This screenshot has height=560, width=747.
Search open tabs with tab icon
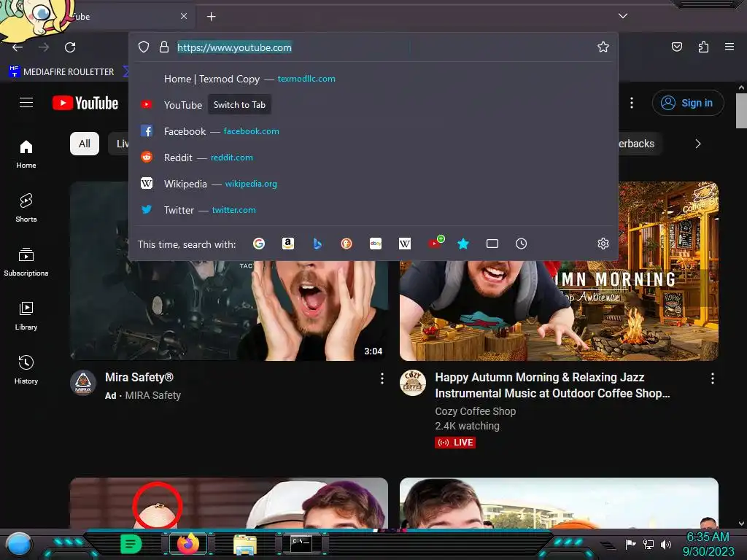(492, 244)
